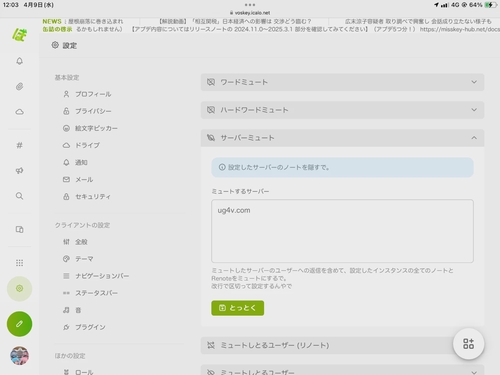
Task: Save muted servers with とっとく button
Action: [x=238, y=308]
